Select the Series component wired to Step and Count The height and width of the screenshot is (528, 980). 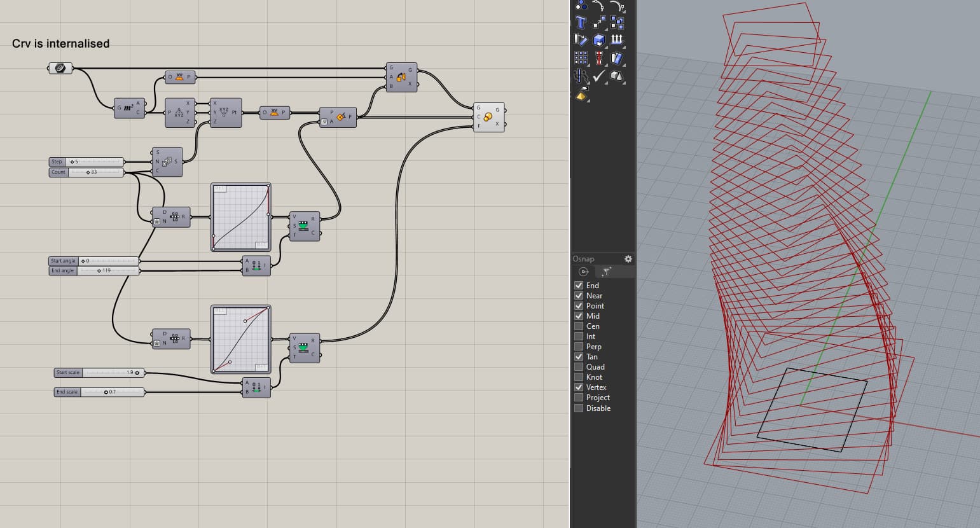167,162
